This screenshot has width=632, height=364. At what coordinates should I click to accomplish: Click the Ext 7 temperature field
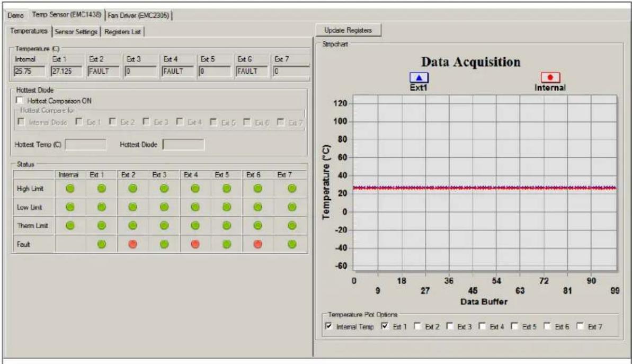pyautogui.click(x=291, y=72)
